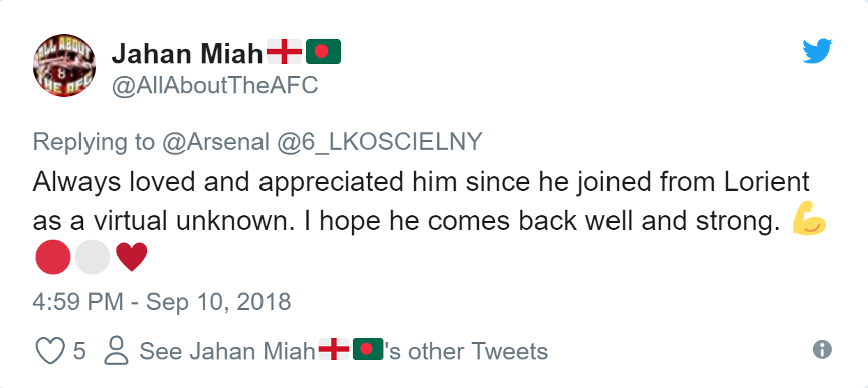Click the flexed bicep emoji
The image size is (868, 388).
[x=809, y=222]
